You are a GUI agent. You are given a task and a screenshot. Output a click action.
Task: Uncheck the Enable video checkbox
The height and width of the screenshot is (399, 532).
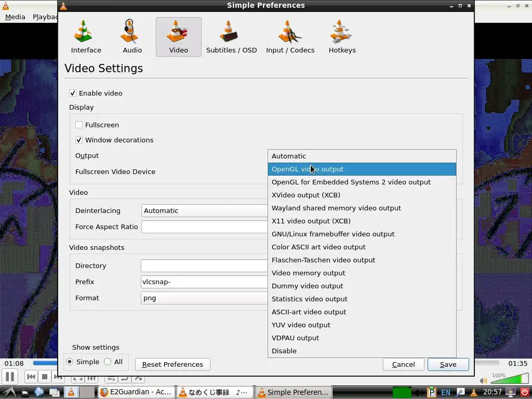click(x=73, y=93)
